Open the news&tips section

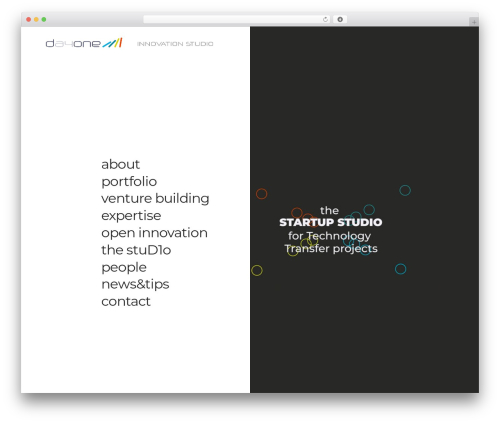[x=135, y=285]
